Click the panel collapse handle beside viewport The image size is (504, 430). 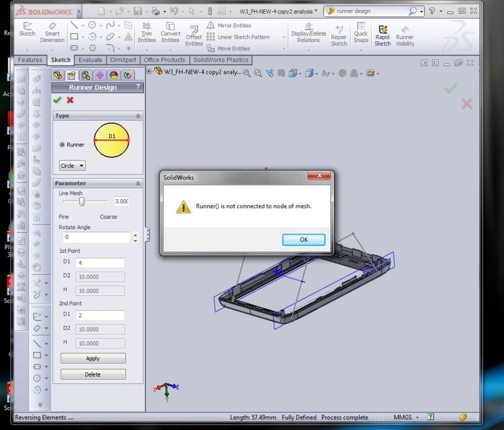pyautogui.click(x=147, y=234)
